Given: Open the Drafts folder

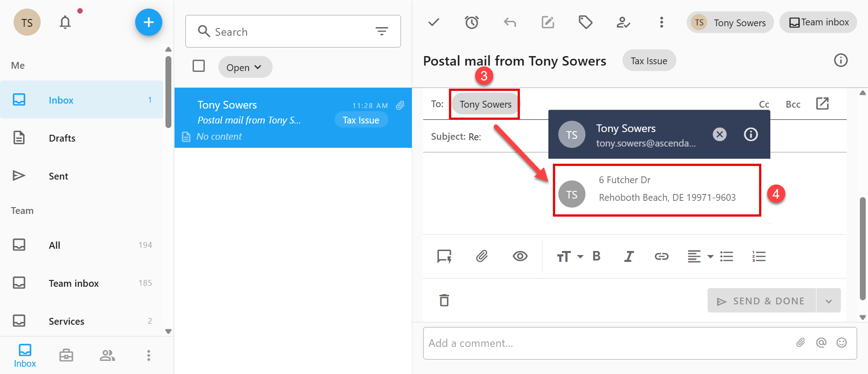Looking at the screenshot, I should pyautogui.click(x=62, y=138).
